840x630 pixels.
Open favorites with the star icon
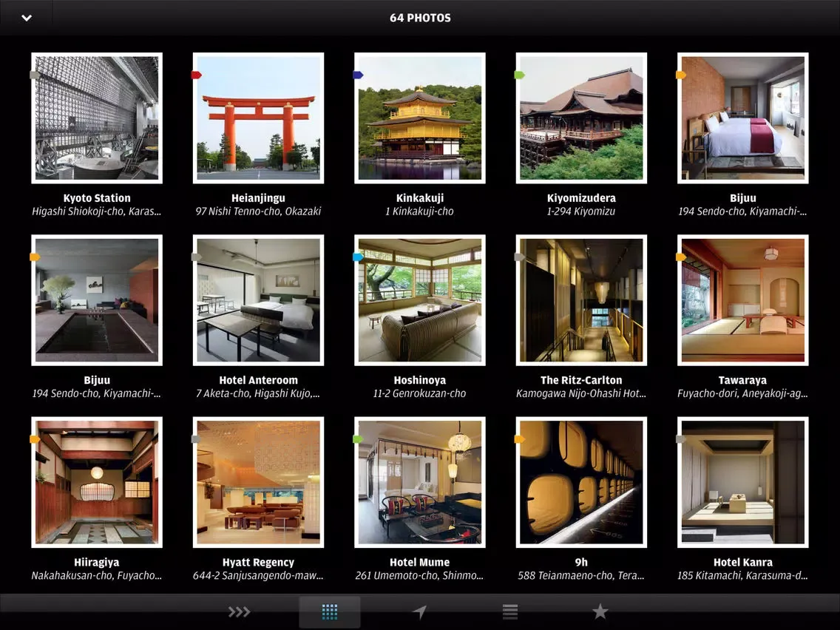[x=600, y=611]
